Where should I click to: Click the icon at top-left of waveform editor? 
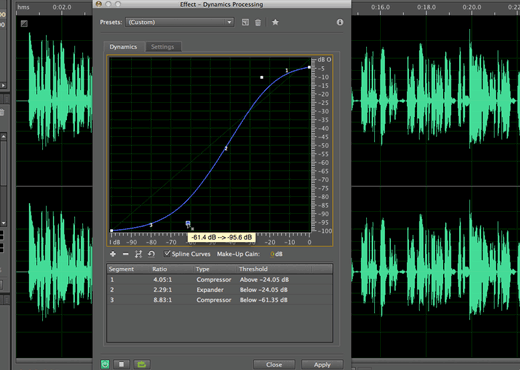(x=24, y=24)
